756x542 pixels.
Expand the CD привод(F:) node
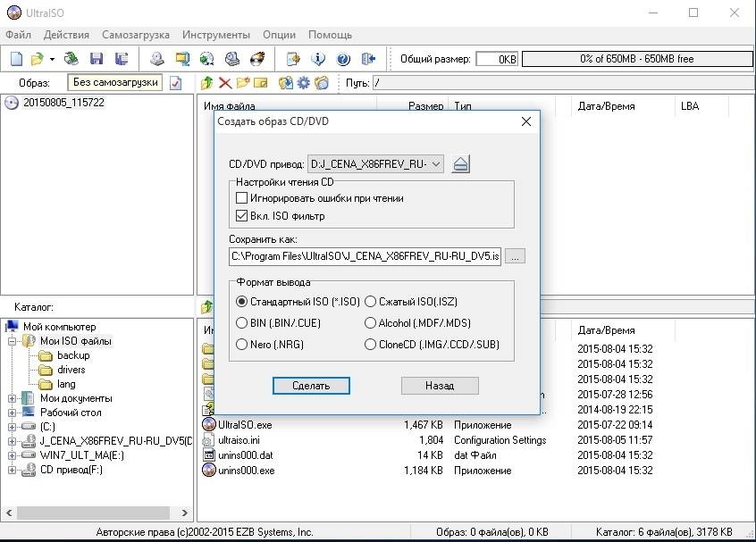(x=12, y=470)
